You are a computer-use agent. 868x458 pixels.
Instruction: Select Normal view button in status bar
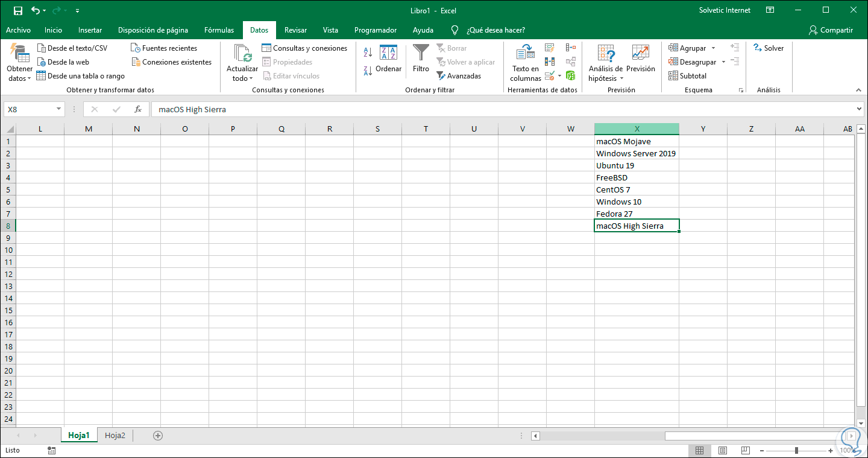(x=699, y=450)
